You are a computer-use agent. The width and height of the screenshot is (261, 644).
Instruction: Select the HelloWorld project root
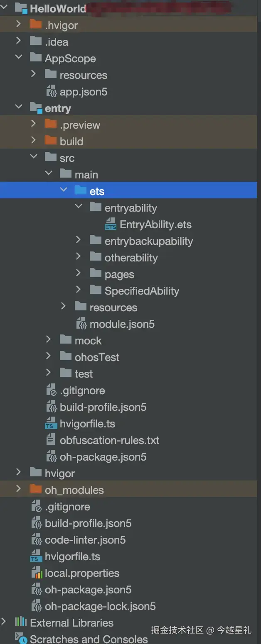tap(58, 8)
